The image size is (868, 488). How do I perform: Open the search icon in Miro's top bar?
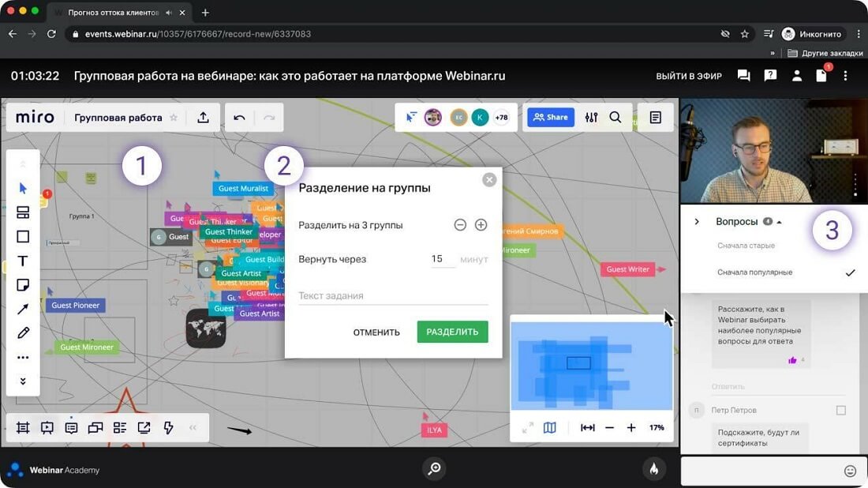point(615,116)
